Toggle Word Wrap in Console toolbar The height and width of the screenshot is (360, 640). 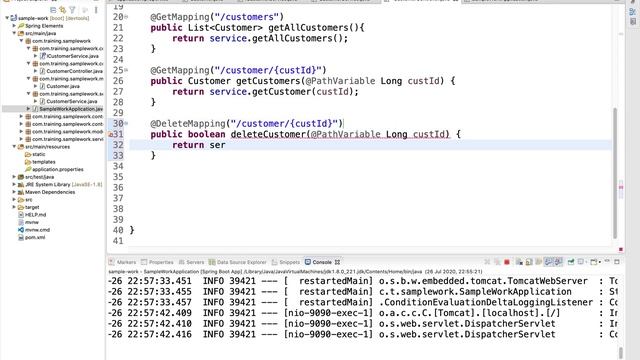[x=539, y=262]
